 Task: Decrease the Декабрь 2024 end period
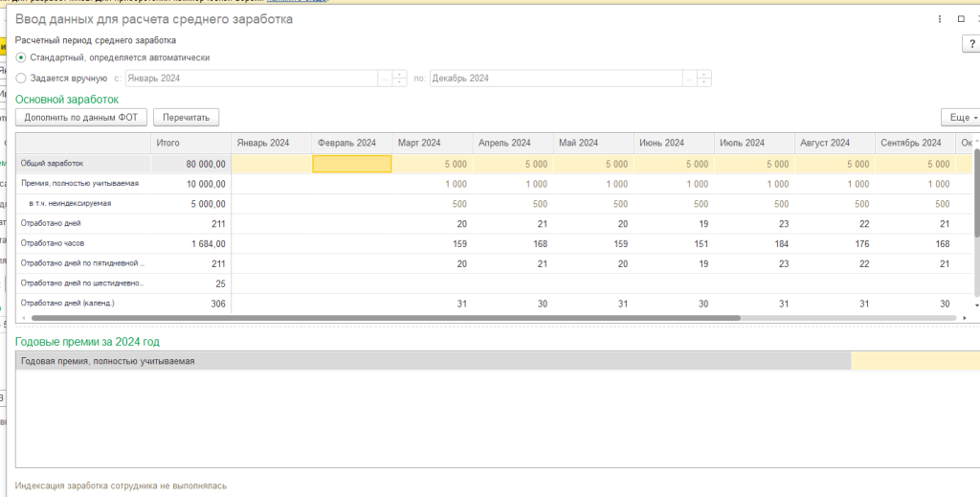[703, 82]
